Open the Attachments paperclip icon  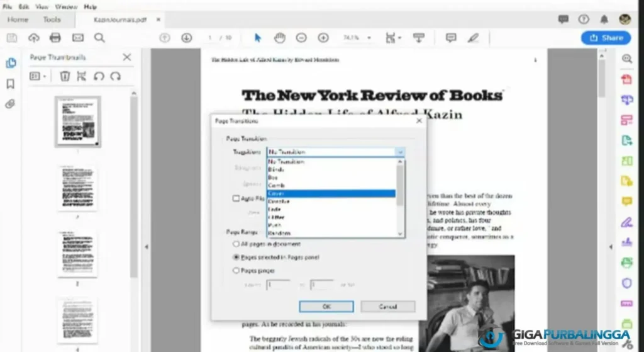click(x=10, y=104)
